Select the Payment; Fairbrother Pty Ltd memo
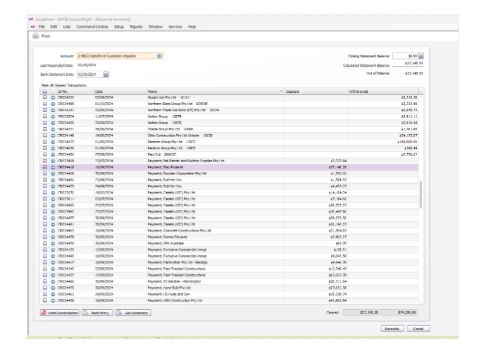 click(x=178, y=262)
